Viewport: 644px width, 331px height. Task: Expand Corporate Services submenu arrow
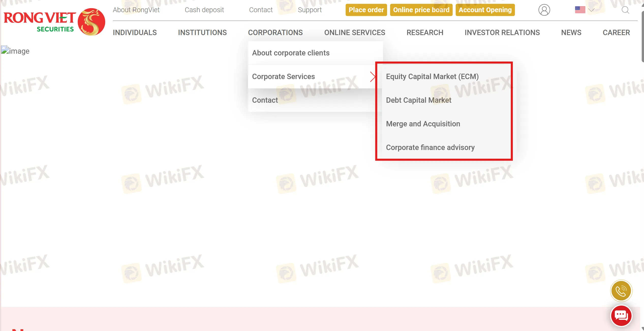[373, 77]
